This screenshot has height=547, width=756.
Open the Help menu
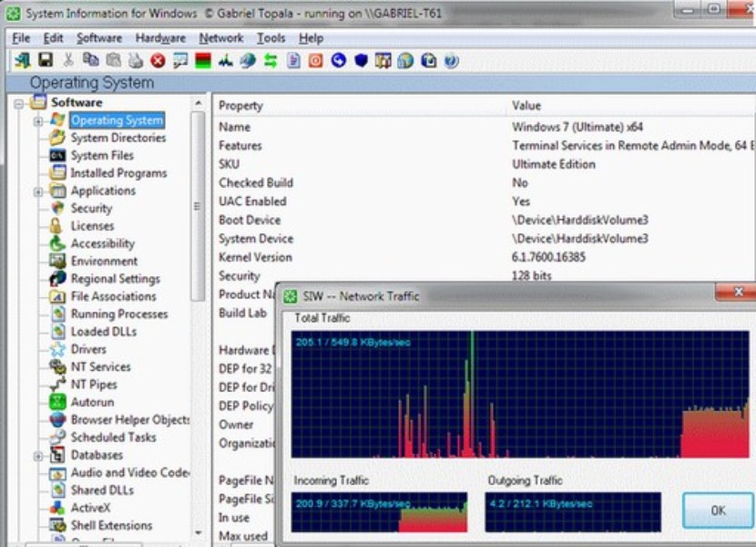(x=311, y=38)
